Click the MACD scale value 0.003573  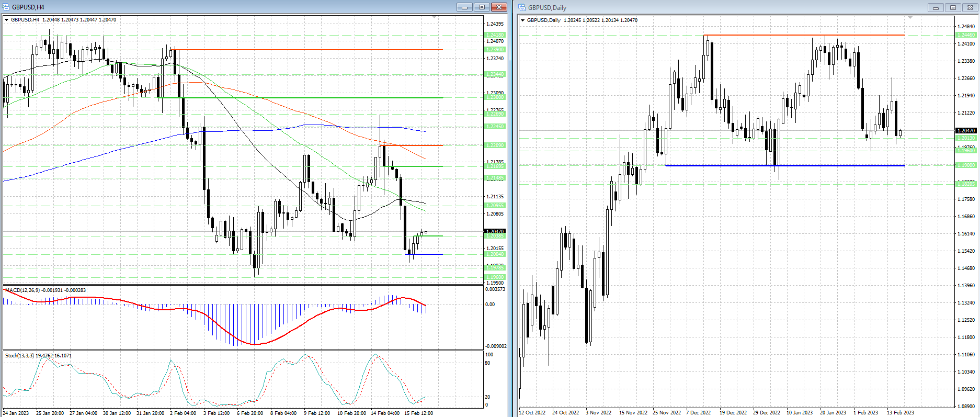tap(495, 289)
